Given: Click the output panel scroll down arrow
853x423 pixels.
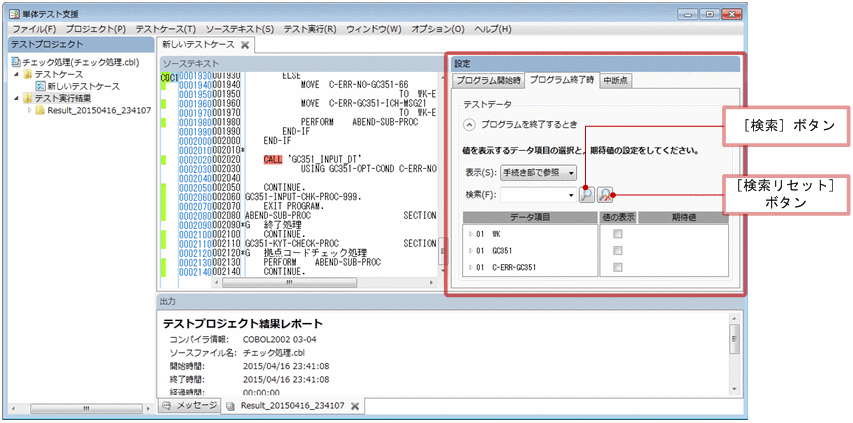Looking at the screenshot, I should pyautogui.click(x=734, y=389).
